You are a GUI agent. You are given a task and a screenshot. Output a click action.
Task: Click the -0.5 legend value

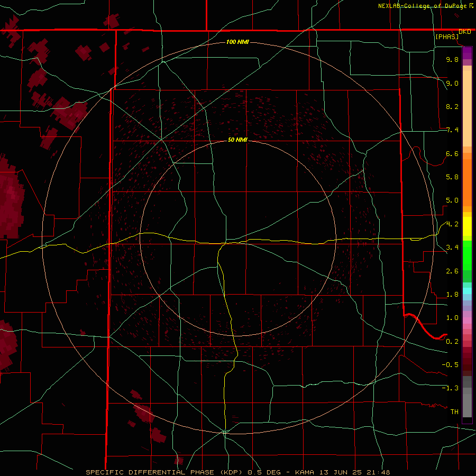(450, 364)
